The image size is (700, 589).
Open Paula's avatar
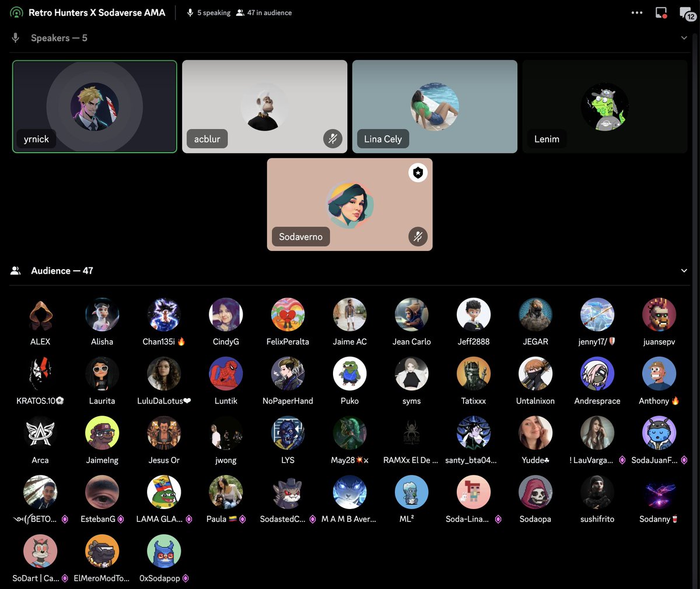[226, 492]
